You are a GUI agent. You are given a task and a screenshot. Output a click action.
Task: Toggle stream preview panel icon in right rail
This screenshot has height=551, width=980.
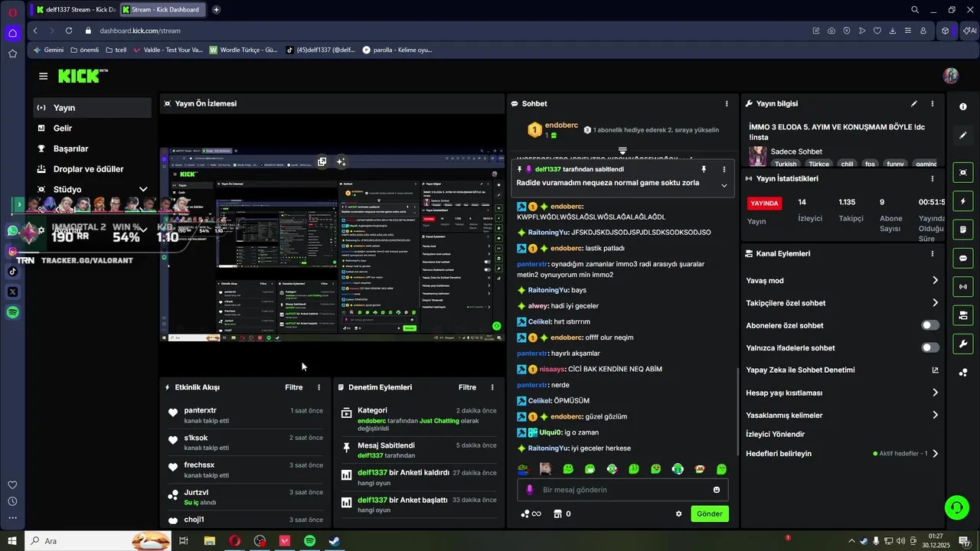click(x=963, y=172)
